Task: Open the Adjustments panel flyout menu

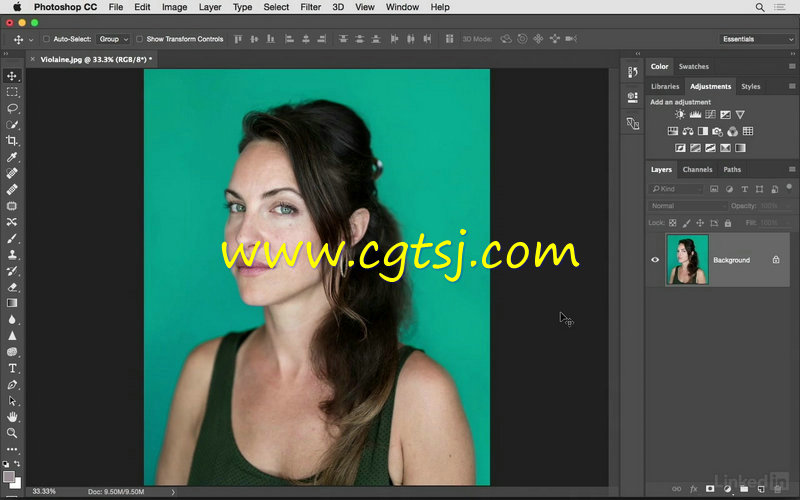Action: coord(792,86)
